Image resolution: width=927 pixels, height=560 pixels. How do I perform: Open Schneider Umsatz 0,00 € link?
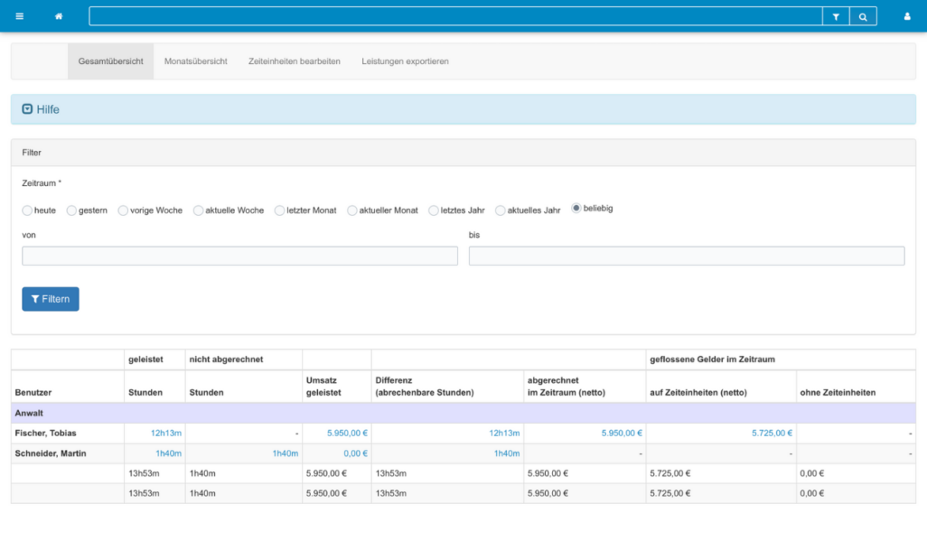(355, 453)
